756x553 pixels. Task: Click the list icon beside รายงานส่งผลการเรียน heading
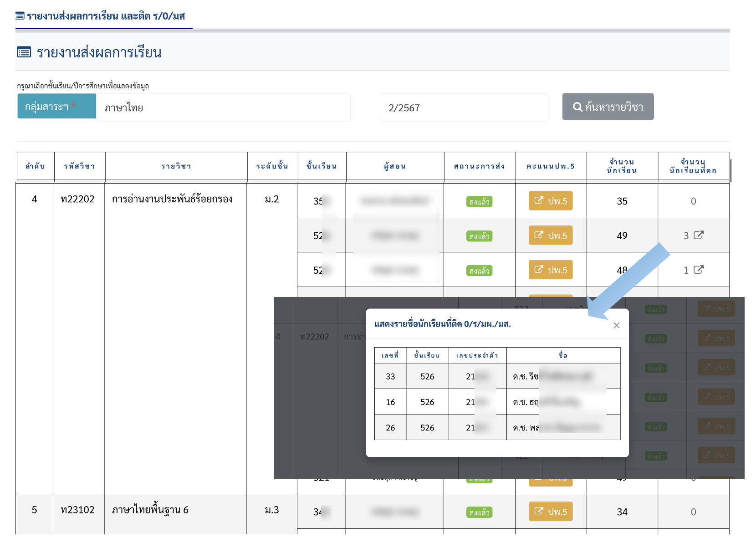pos(24,52)
